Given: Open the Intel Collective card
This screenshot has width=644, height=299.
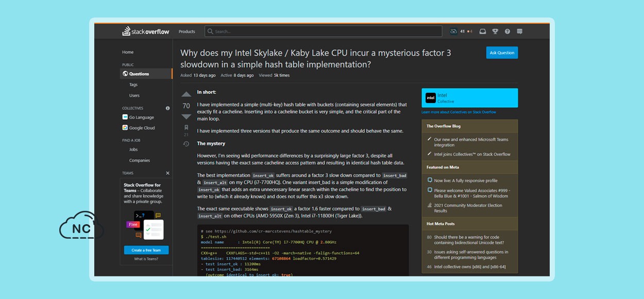Looking at the screenshot, I should coord(469,98).
